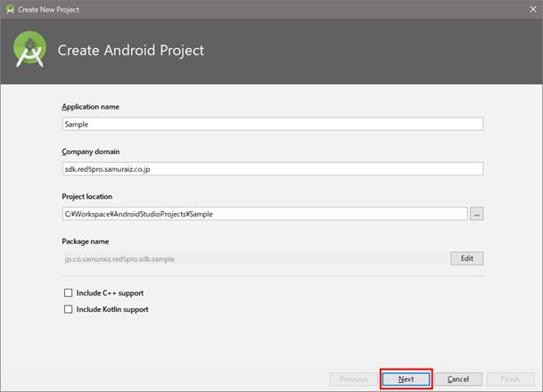
Task: Click the Application name field containing Sample
Action: point(273,124)
